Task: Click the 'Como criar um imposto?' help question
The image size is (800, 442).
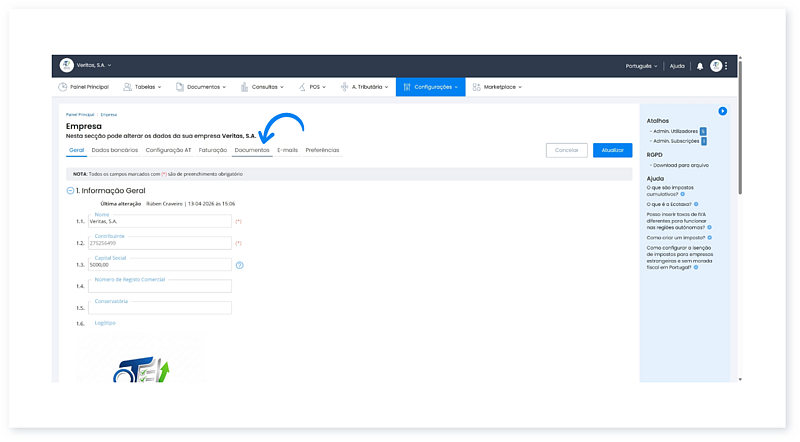Action: pyautogui.click(x=676, y=238)
